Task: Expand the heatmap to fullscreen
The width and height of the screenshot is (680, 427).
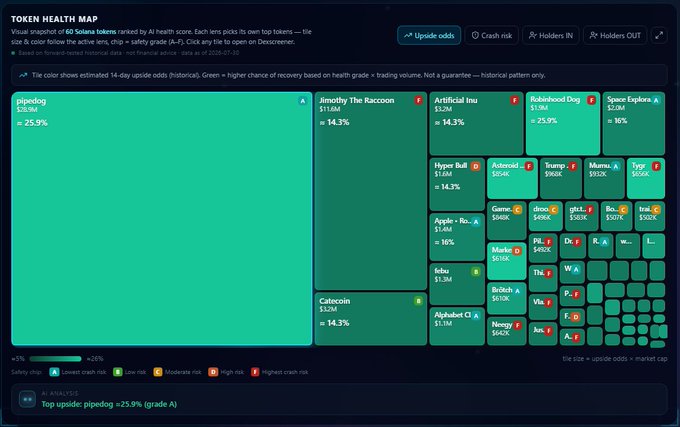Action: point(659,36)
